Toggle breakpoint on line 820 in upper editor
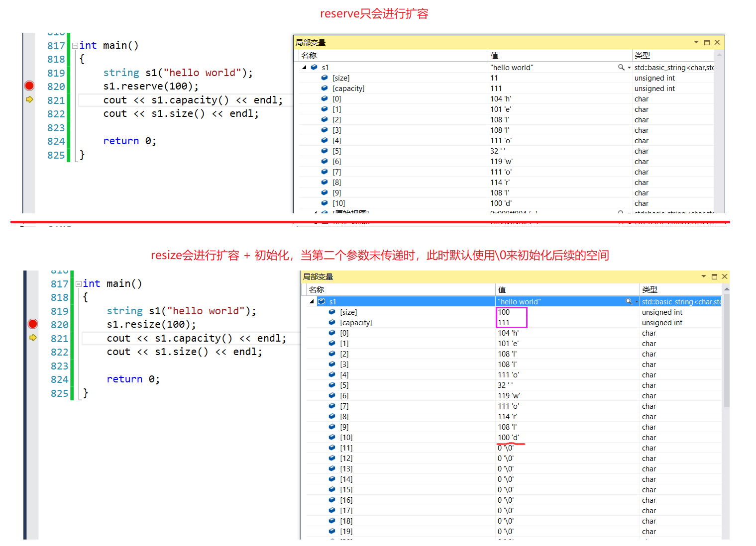This screenshot has height=546, width=756. click(x=29, y=86)
